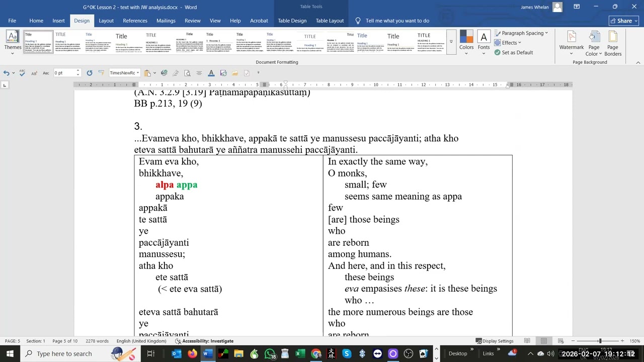Screen dimensions: 644x362
Task: Switch to Read Mode view
Action: click(527, 341)
